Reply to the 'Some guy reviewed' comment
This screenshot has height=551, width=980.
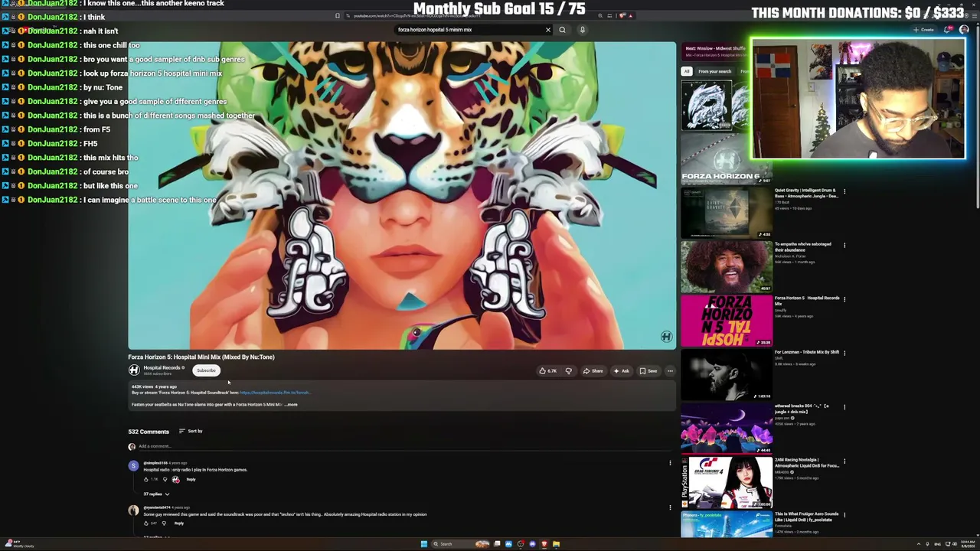pos(179,523)
